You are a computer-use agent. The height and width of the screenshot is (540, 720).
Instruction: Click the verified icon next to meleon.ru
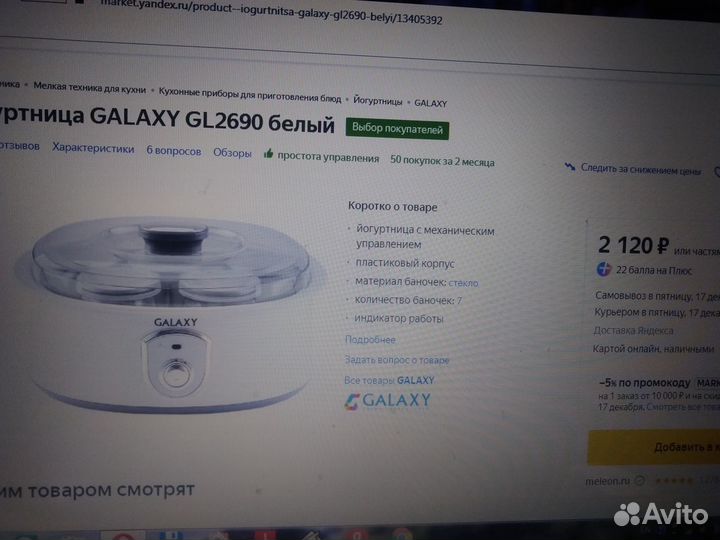tap(640, 481)
